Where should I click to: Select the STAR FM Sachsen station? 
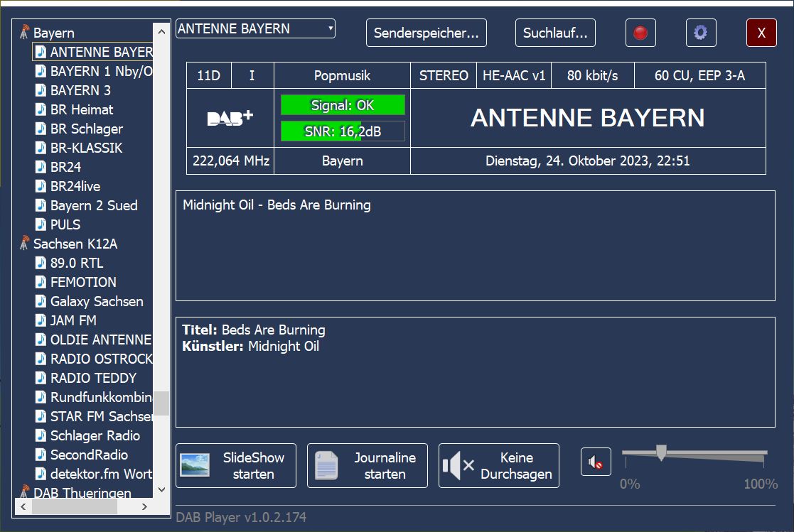[x=101, y=417]
